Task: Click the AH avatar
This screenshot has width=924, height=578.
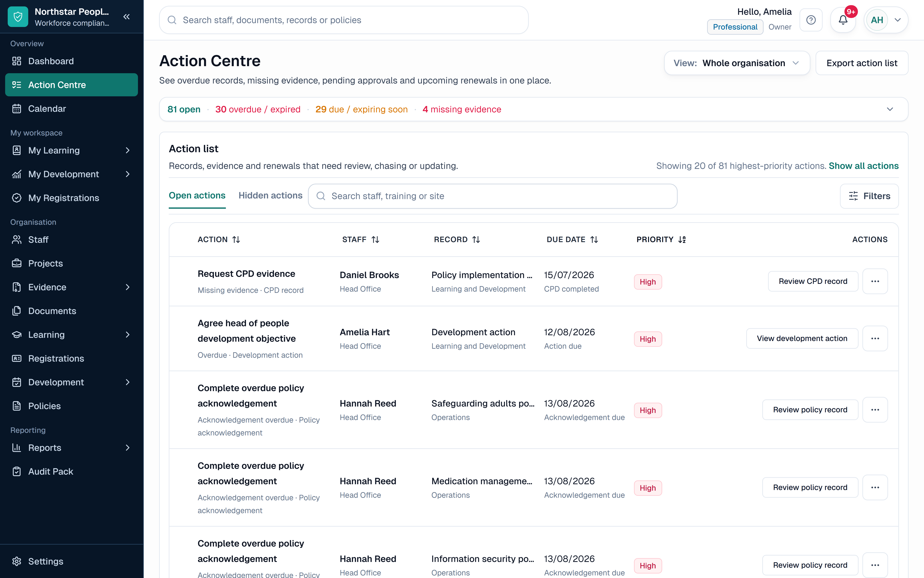Action: [877, 20]
